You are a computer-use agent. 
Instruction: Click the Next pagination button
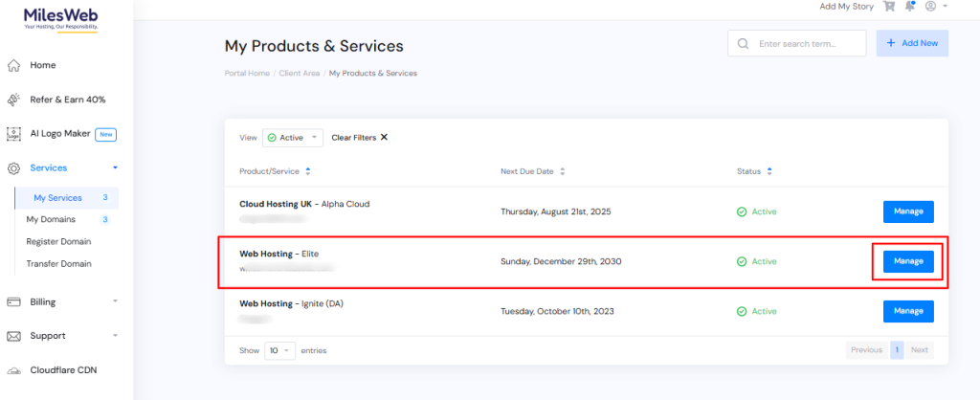pyautogui.click(x=920, y=350)
